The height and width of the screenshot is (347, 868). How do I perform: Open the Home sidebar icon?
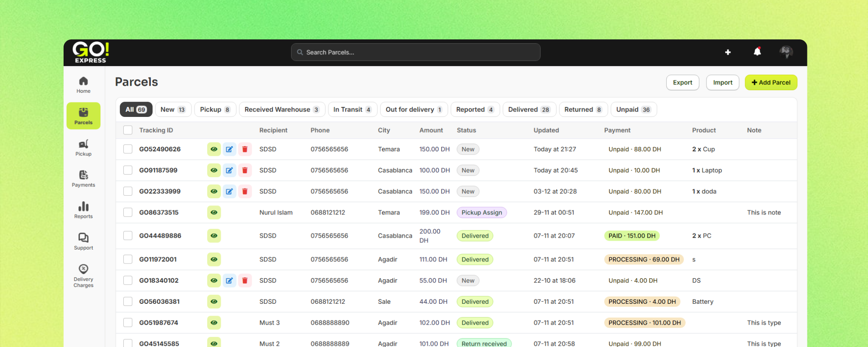tap(83, 85)
